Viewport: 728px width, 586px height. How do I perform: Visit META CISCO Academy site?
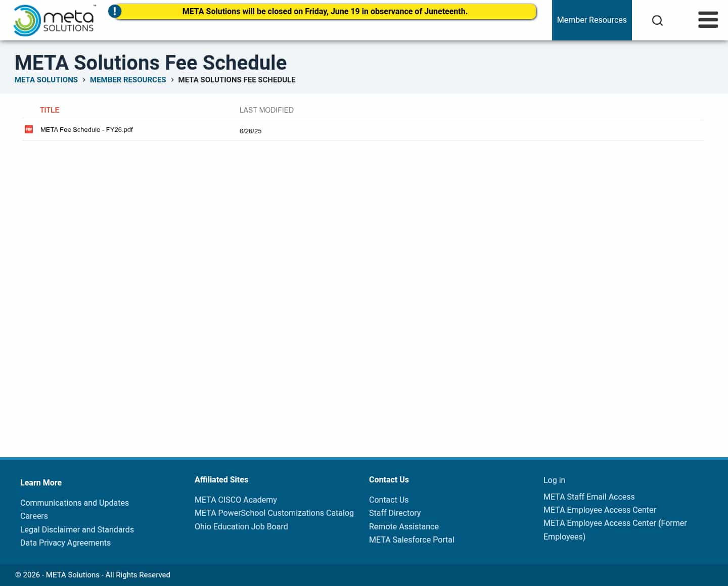pyautogui.click(x=236, y=500)
